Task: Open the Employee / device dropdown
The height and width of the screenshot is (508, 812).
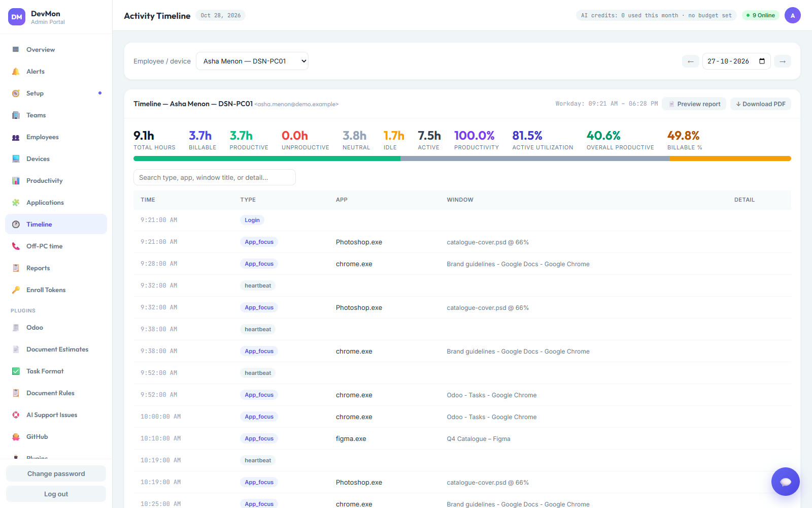Action: click(x=252, y=61)
